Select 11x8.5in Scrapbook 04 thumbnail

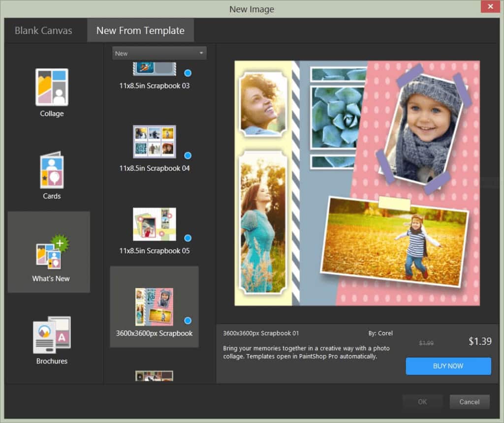(x=154, y=142)
